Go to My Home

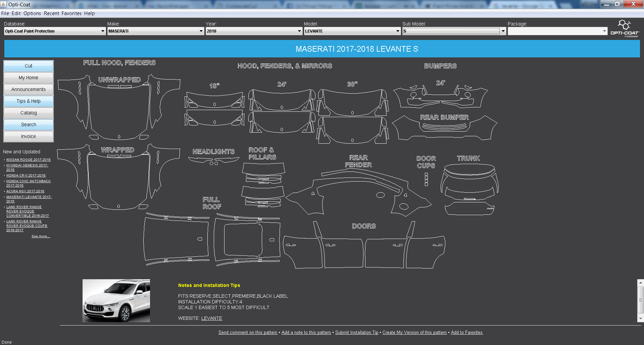(x=29, y=78)
